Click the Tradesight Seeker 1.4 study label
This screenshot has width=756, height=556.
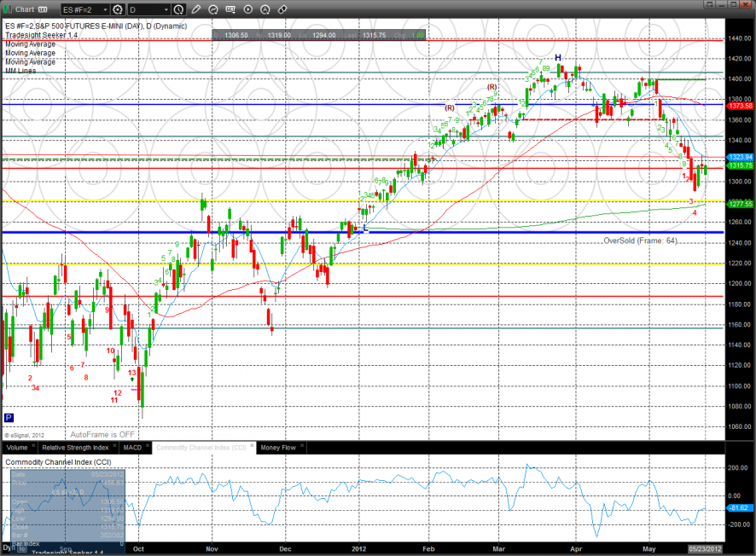pyautogui.click(x=41, y=35)
